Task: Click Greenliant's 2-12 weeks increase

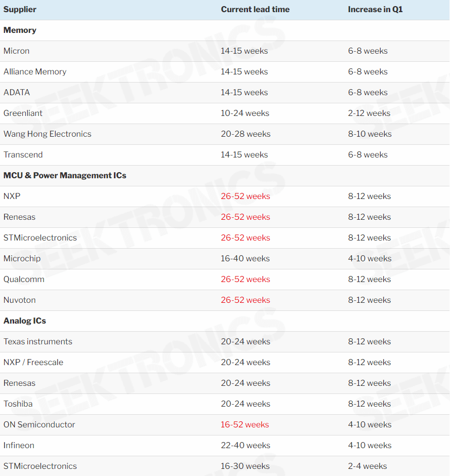Action: coord(370,113)
